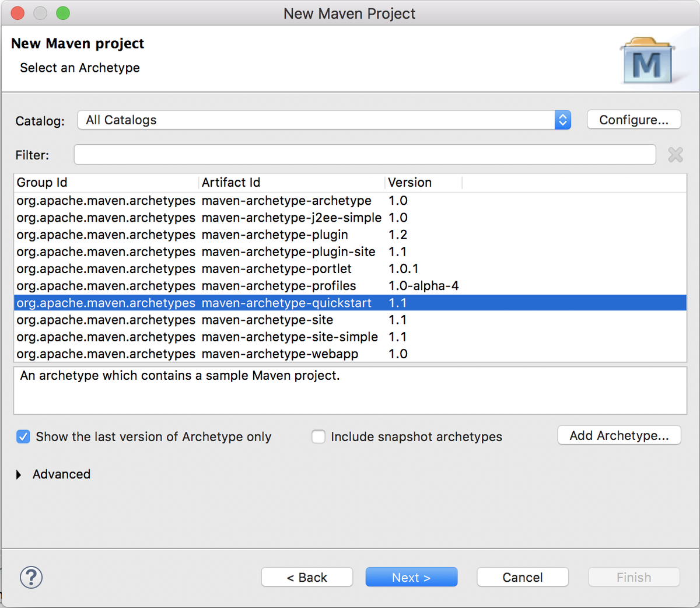
Task: Sort by the Version column header
Action: (x=423, y=183)
